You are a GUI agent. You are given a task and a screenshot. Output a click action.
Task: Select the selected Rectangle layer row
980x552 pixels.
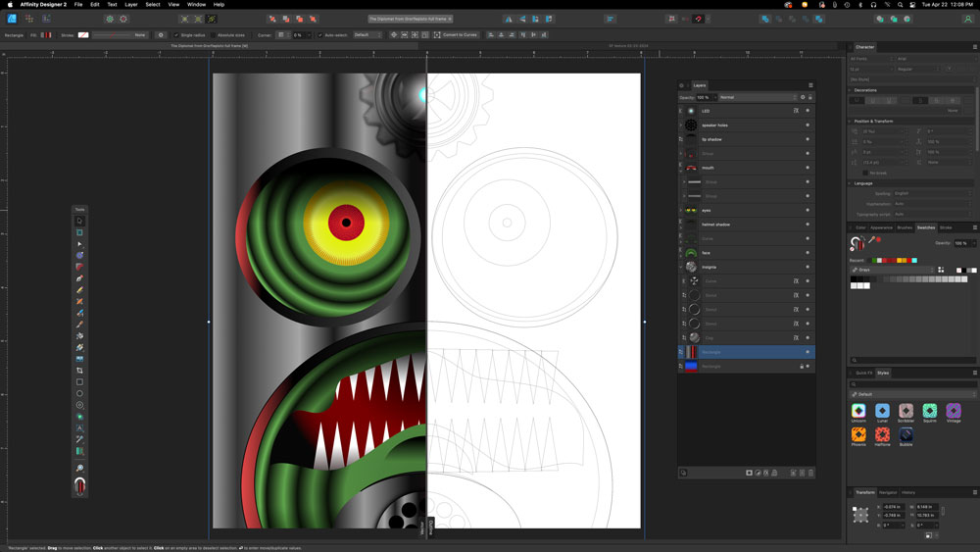point(745,351)
